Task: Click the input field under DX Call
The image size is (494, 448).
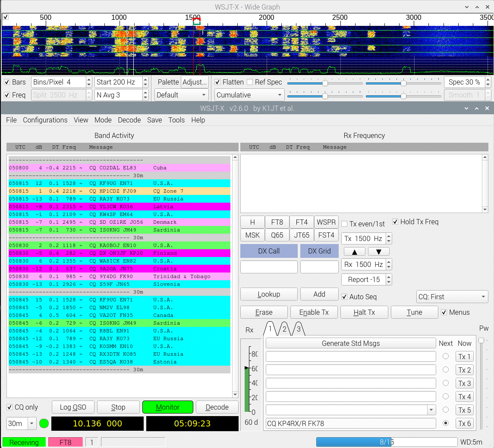Action: (269, 267)
